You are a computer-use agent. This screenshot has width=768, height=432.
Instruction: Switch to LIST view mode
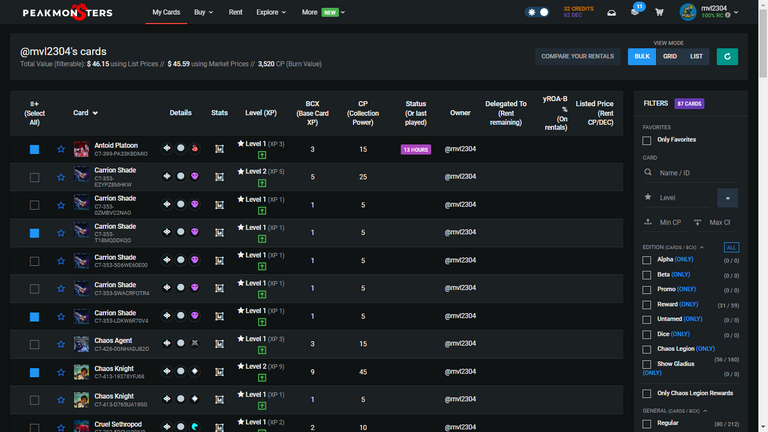click(696, 56)
